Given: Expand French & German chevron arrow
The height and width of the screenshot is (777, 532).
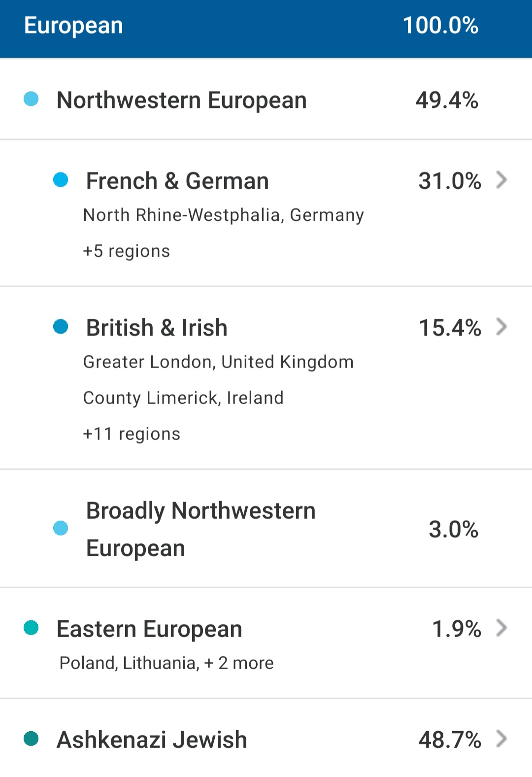Looking at the screenshot, I should click(x=501, y=180).
